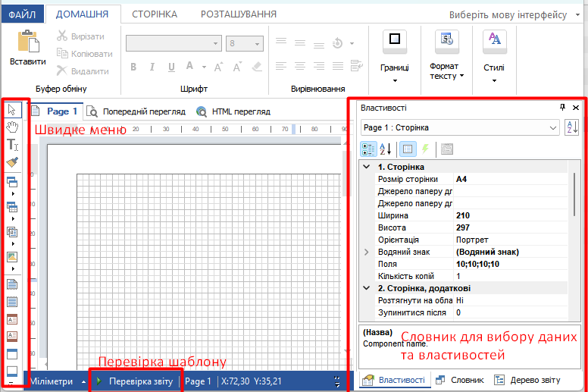Open the Попередній перегляд preview

[x=136, y=111]
